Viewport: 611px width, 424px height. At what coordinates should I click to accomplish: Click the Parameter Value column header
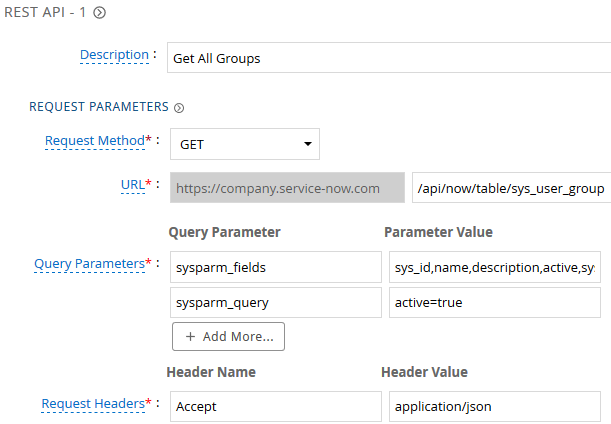point(438,232)
